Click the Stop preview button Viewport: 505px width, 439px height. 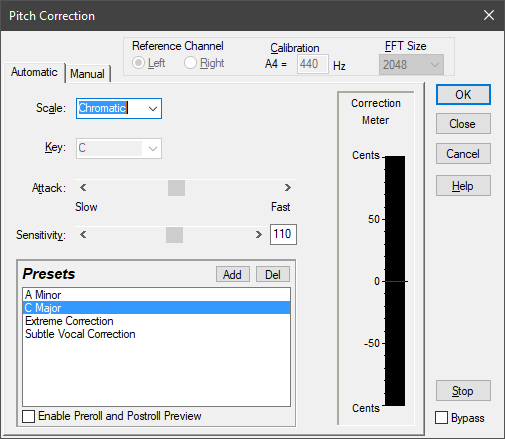(x=463, y=391)
